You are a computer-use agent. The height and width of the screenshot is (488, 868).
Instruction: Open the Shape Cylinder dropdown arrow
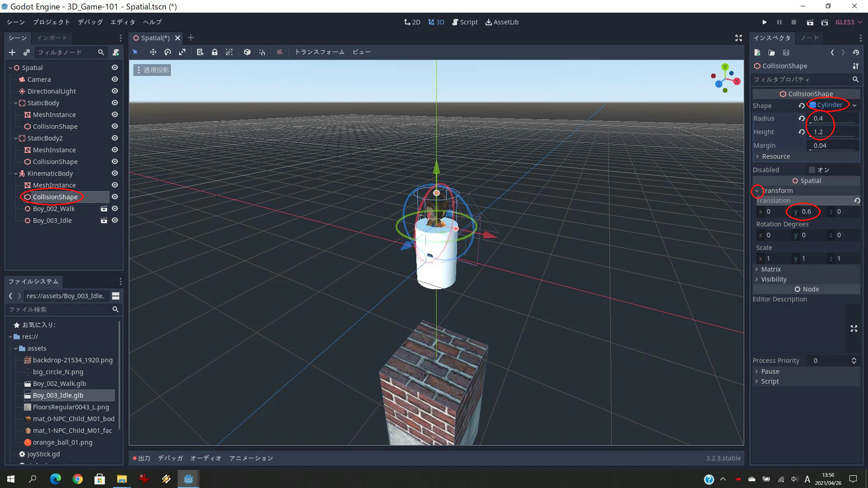854,105
